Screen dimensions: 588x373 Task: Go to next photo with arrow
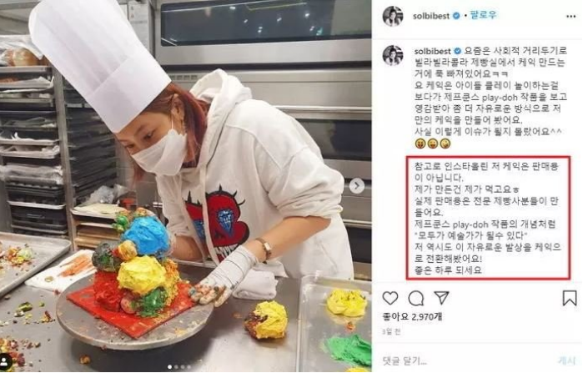357,185
